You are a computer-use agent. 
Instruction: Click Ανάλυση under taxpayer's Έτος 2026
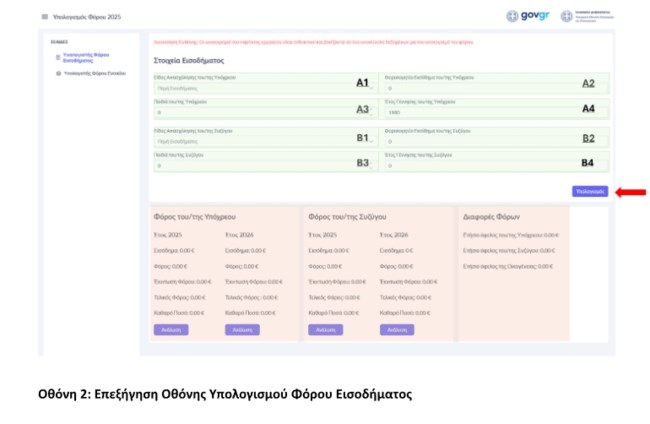[241, 329]
